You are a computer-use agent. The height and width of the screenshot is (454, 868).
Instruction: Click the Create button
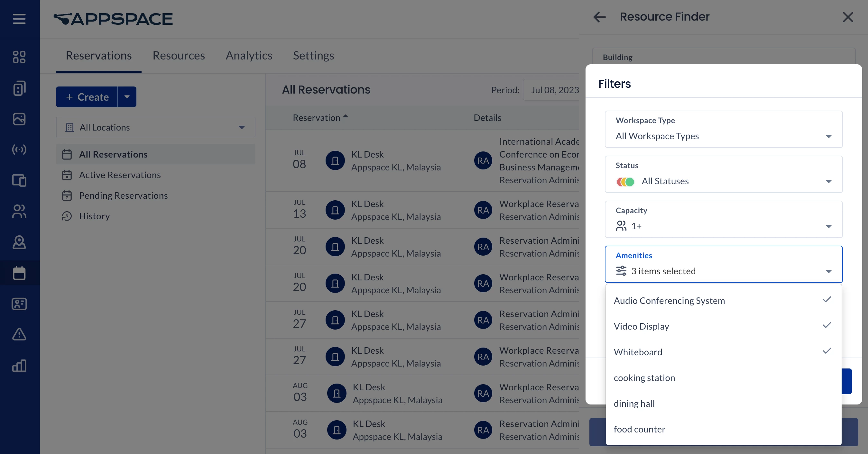click(x=87, y=97)
